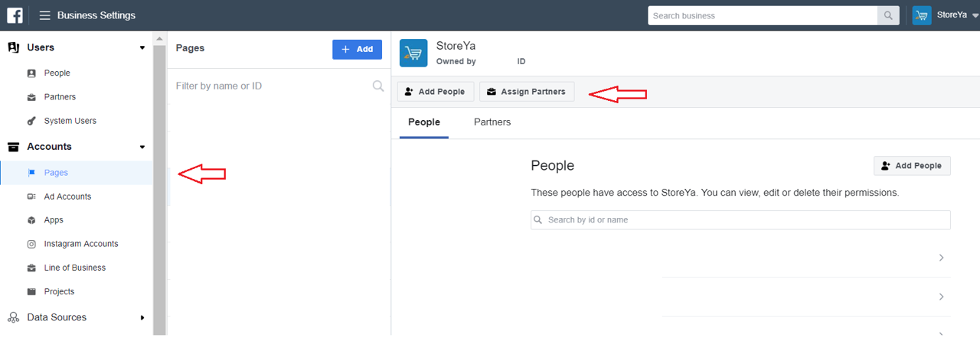The width and height of the screenshot is (980, 341).
Task: Click the Assign Partners button
Action: [x=526, y=92]
